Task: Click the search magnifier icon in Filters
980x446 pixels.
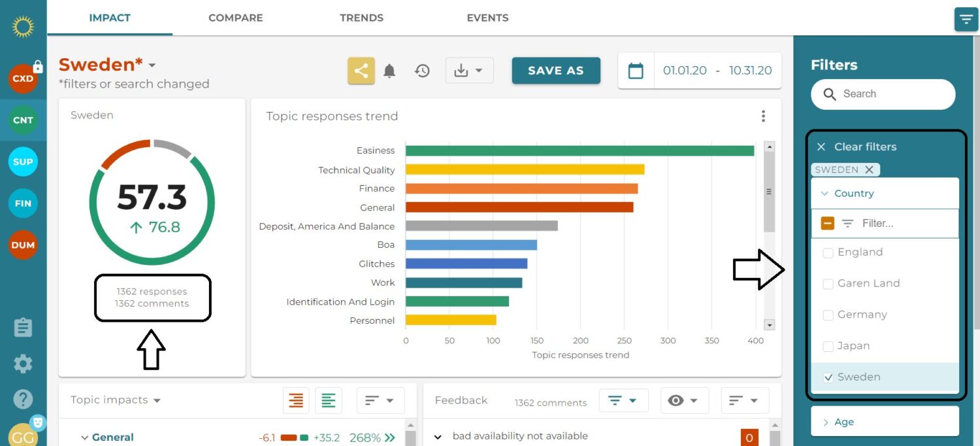Action: (830, 94)
